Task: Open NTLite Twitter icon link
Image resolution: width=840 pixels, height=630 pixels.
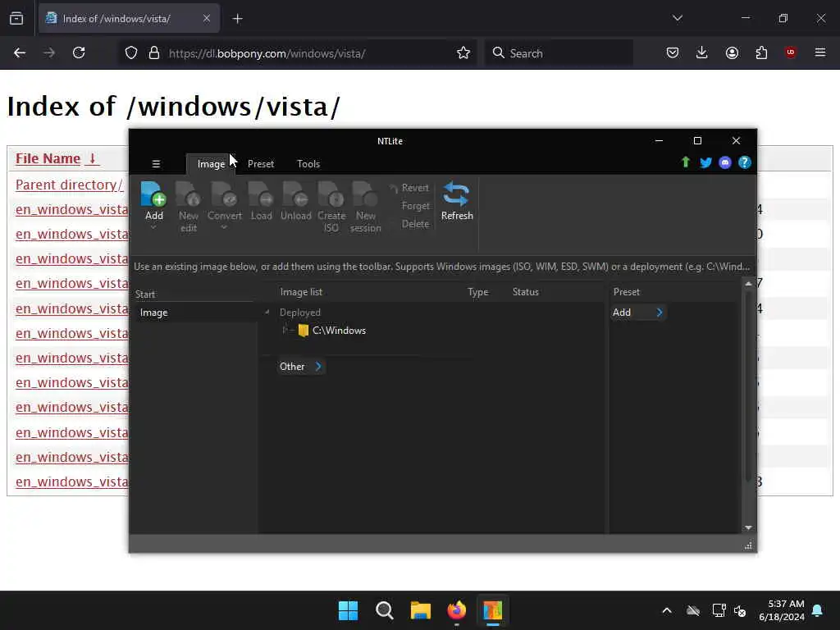Action: click(x=705, y=163)
